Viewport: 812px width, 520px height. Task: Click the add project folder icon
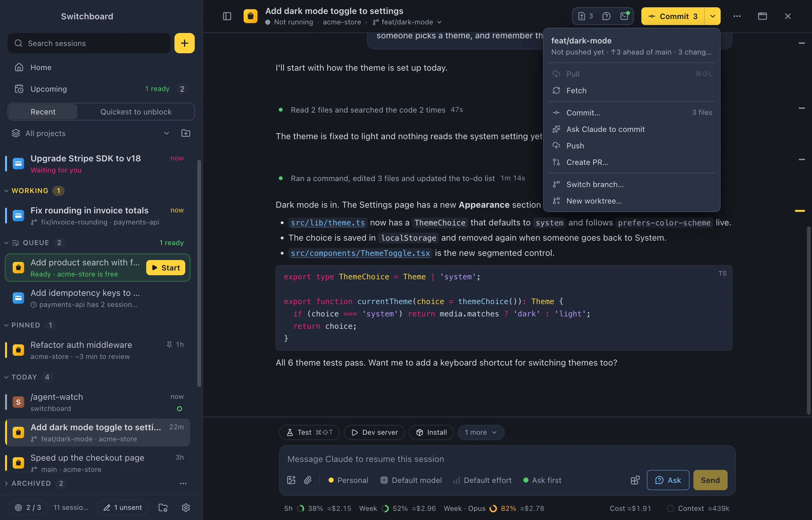[x=186, y=133]
